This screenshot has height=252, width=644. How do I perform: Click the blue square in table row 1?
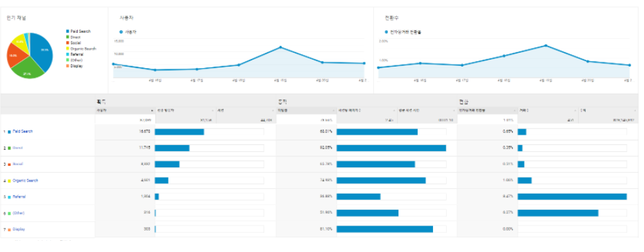point(9,132)
